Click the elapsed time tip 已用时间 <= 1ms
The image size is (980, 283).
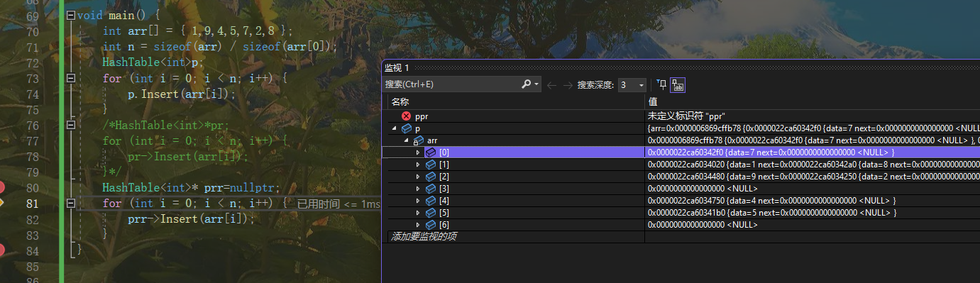(x=338, y=204)
